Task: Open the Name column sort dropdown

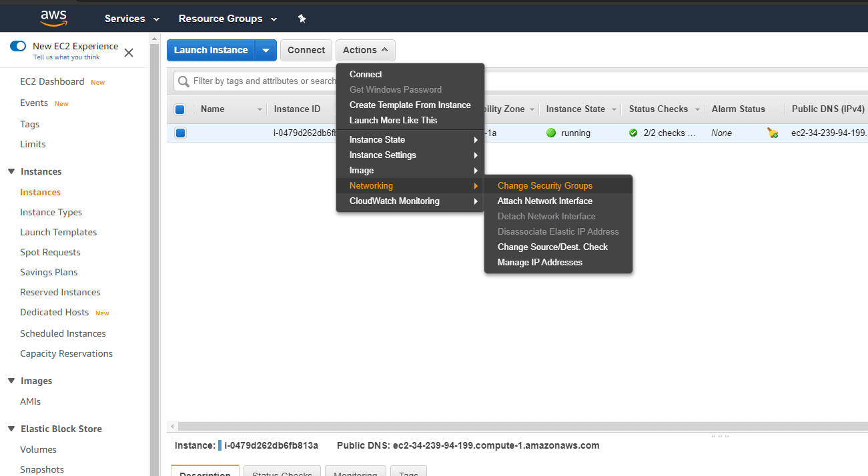Action: pyautogui.click(x=259, y=109)
